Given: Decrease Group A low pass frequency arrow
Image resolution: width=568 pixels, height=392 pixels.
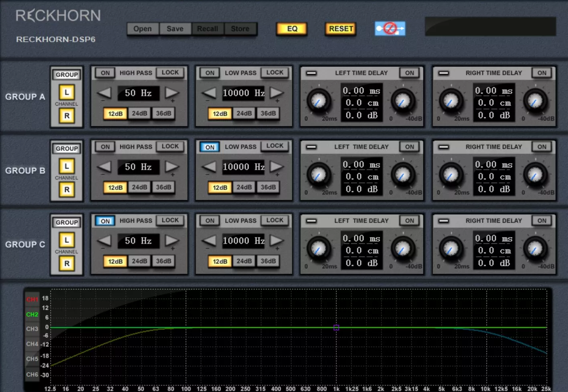Looking at the screenshot, I should (209, 93).
